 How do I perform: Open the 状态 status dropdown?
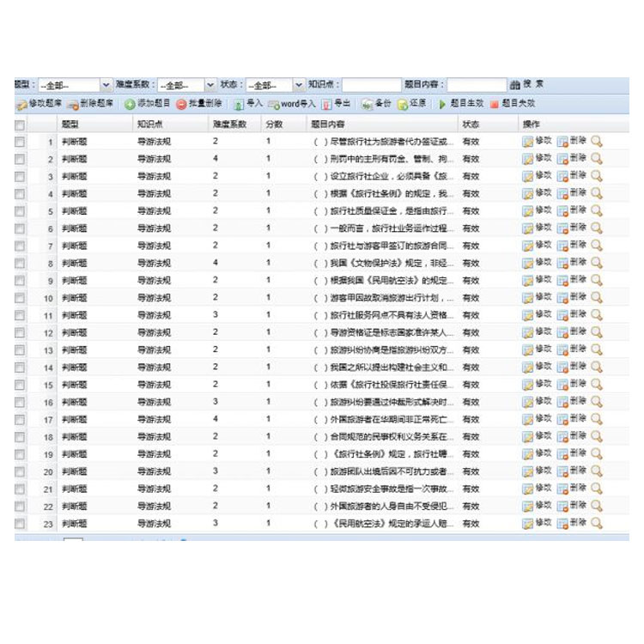[x=275, y=85]
